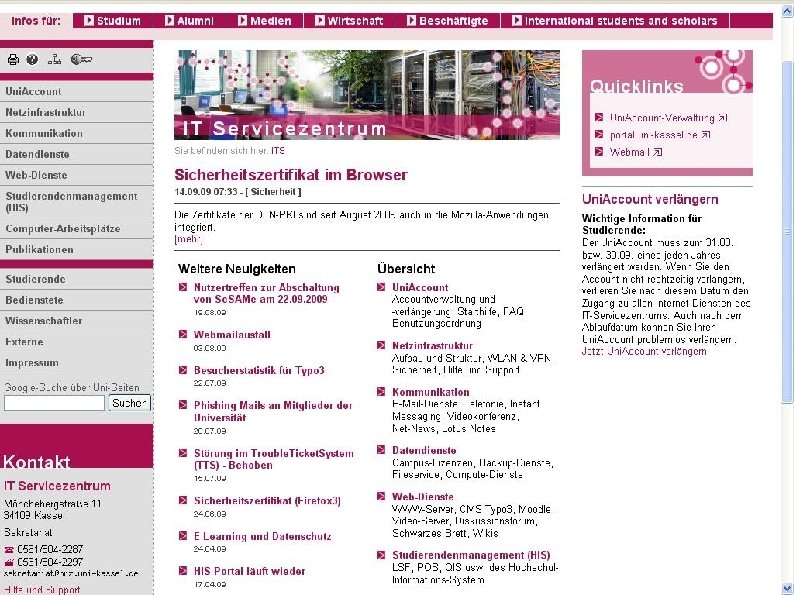Click the arrow bullet before Webmailausfall
The height and width of the screenshot is (595, 794).
(183, 334)
